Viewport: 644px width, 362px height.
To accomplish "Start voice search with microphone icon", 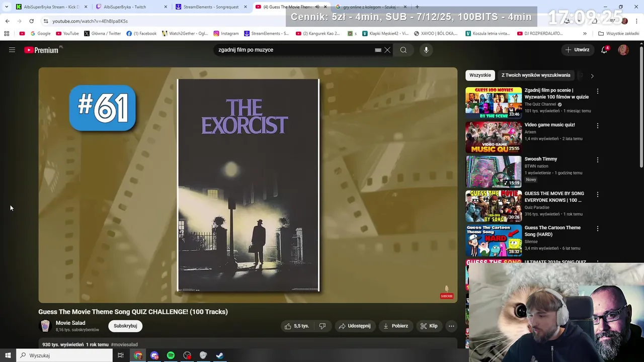I will [x=426, y=50].
